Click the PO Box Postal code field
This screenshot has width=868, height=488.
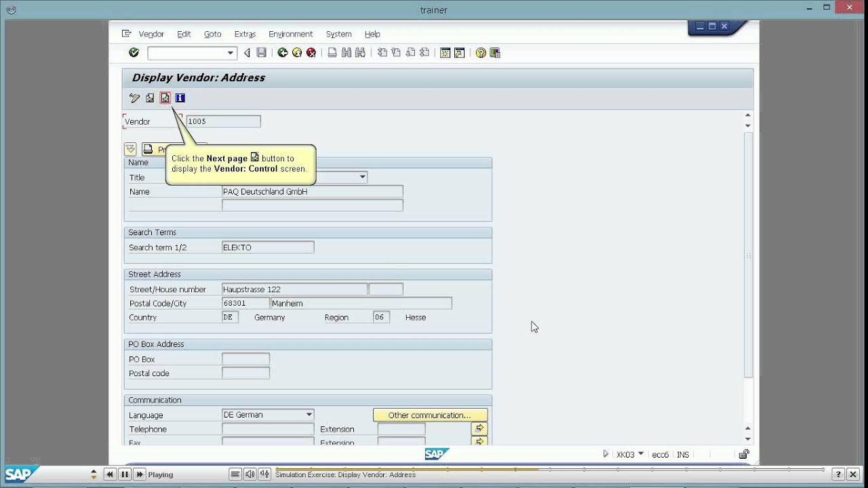coord(245,373)
